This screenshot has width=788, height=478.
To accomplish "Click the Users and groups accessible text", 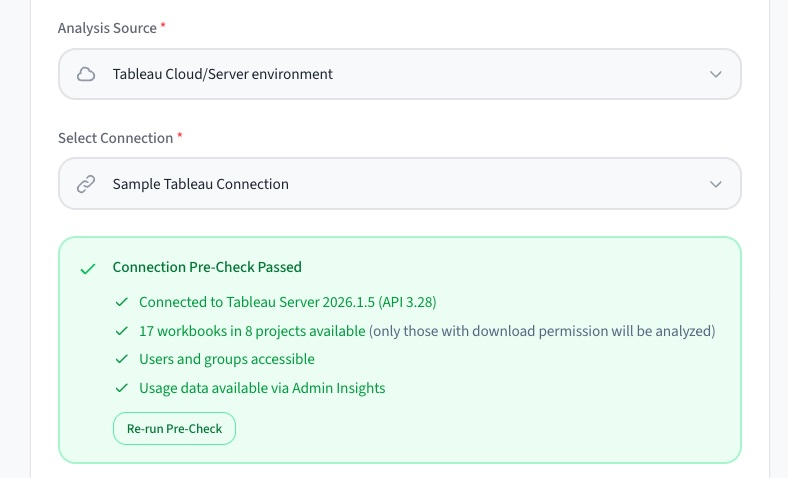I will 227,359.
